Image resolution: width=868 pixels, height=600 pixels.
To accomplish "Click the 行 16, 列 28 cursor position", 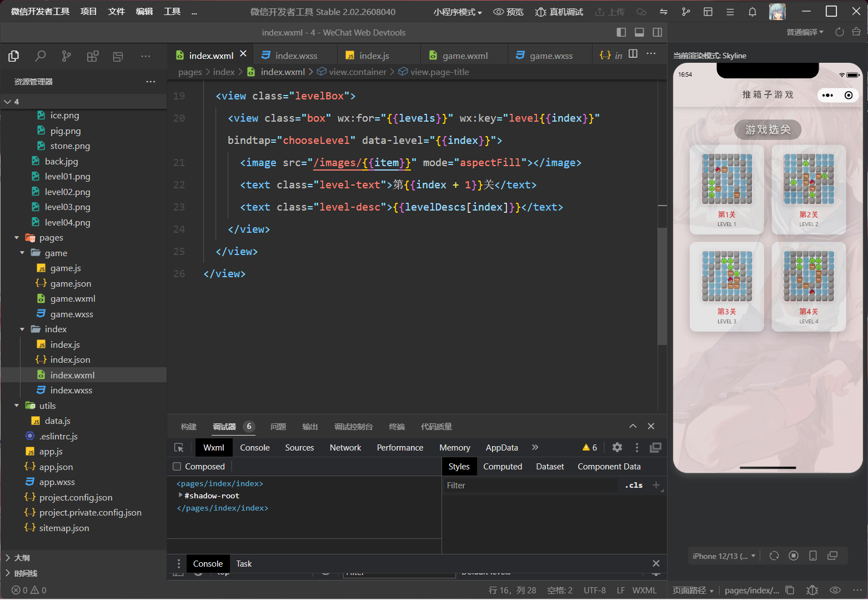I will pyautogui.click(x=513, y=590).
